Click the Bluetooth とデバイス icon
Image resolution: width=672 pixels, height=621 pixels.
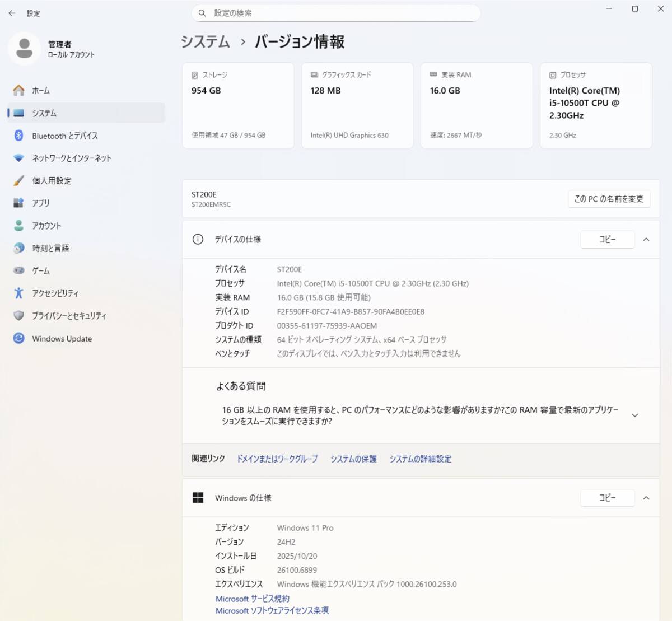[x=19, y=136]
